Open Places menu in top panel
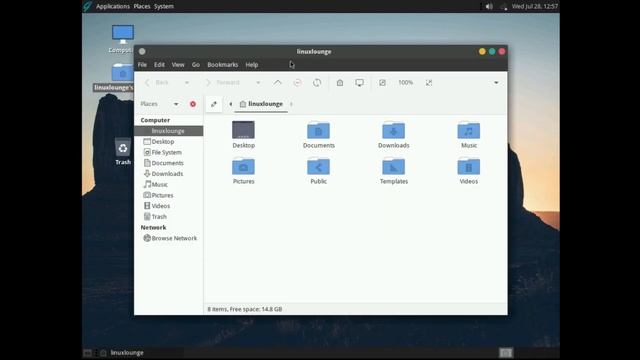Viewport: 640px width, 360px height. (x=142, y=6)
